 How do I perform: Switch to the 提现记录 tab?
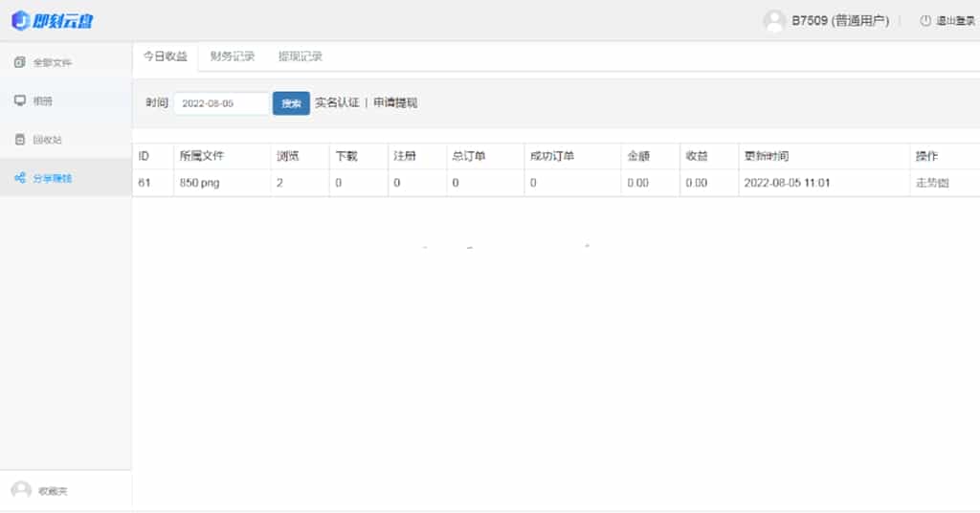[300, 56]
